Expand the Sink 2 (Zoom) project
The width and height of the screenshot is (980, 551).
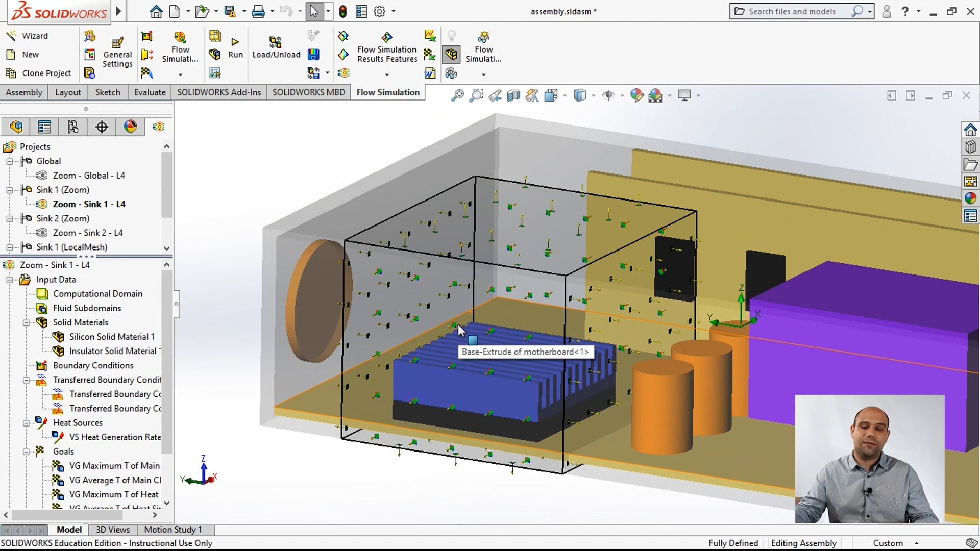click(9, 218)
